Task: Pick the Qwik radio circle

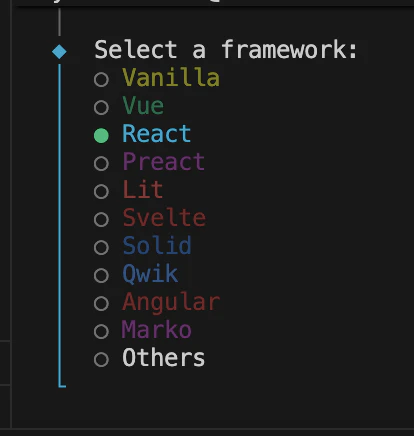Action: point(101,276)
